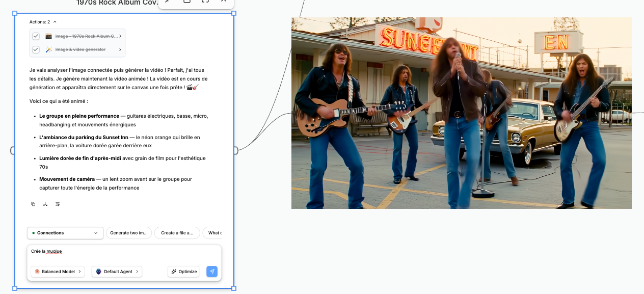Toggle the checkbox for Image & video generator
This screenshot has height=294, width=644.
pos(36,49)
